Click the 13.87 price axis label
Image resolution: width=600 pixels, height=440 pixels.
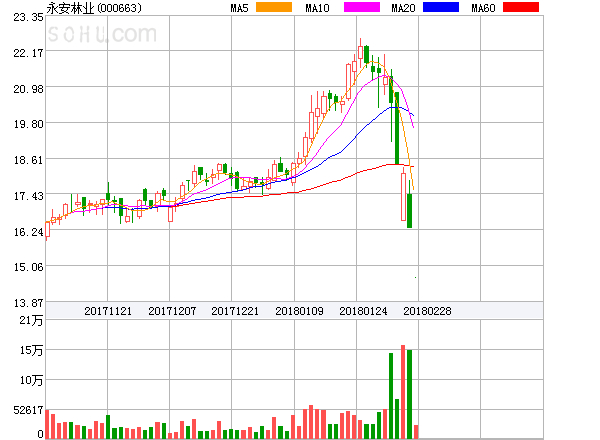tap(28, 303)
